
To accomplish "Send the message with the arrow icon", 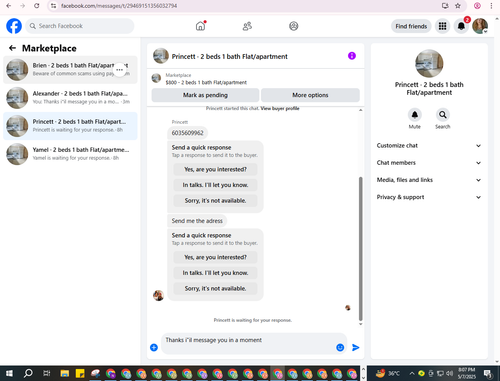I will pos(356,347).
